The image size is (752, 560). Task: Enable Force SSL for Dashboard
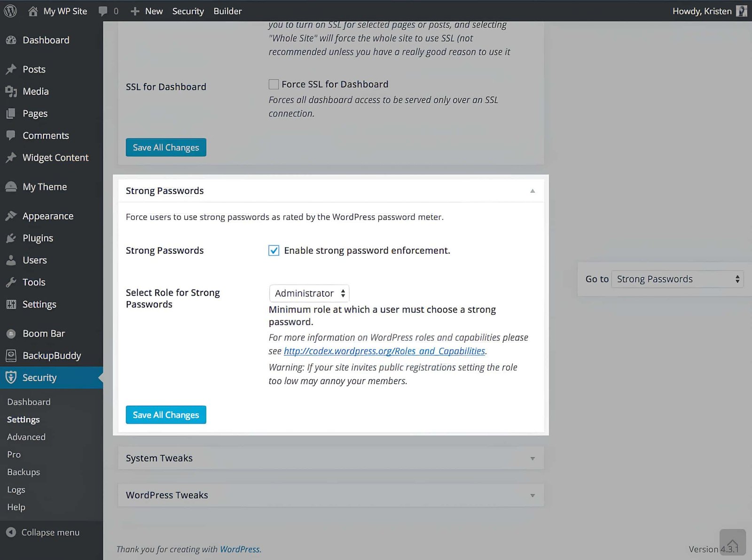[x=273, y=84]
